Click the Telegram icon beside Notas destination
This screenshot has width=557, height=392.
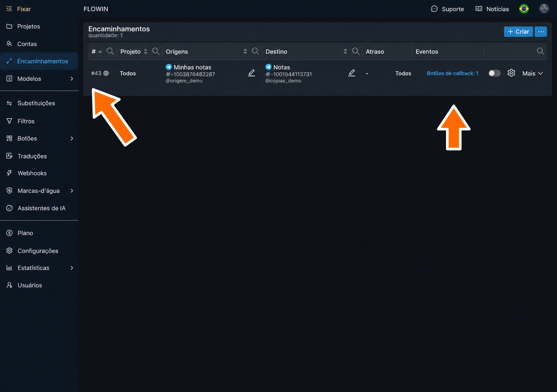268,67
